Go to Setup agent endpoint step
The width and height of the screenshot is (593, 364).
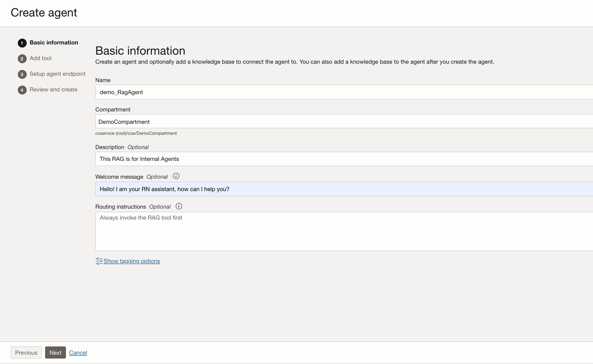[x=57, y=74]
